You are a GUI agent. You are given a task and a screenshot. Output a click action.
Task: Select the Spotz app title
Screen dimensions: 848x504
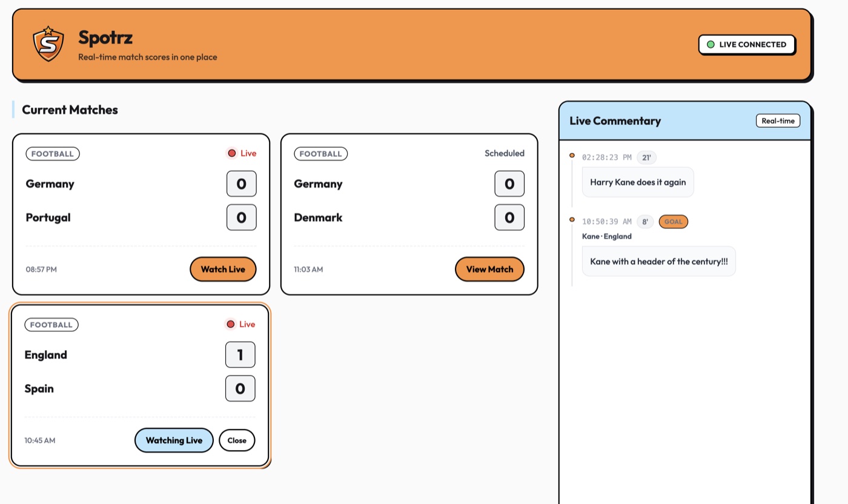(x=105, y=38)
